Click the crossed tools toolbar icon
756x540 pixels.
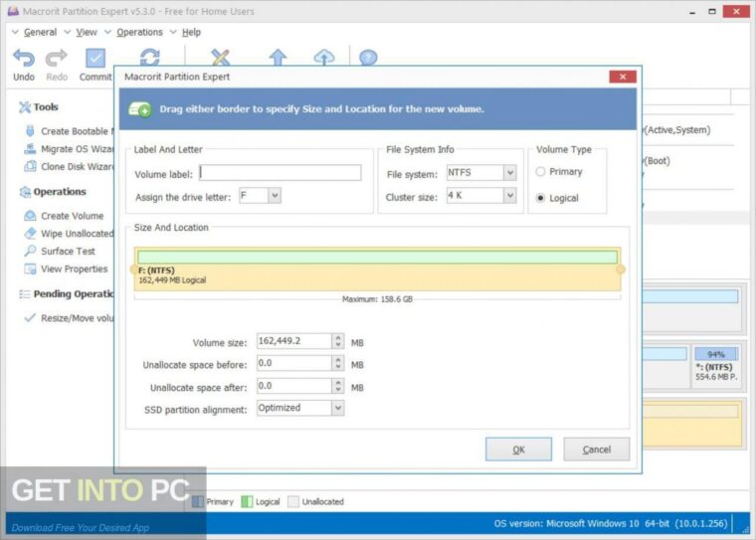pyautogui.click(x=221, y=58)
